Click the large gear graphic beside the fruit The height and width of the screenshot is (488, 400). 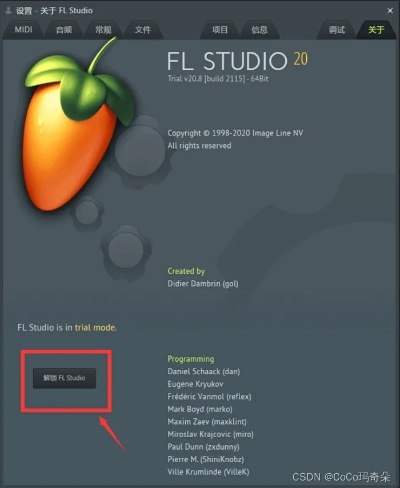pyautogui.click(x=141, y=152)
